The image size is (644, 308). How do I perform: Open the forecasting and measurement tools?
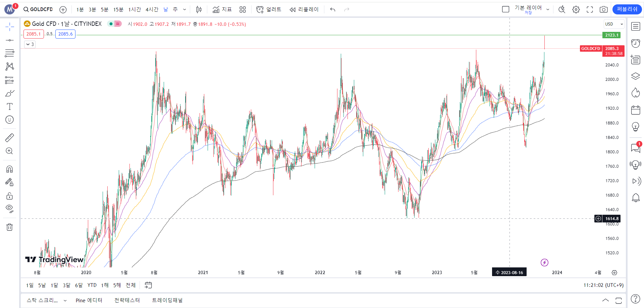[x=9, y=80]
